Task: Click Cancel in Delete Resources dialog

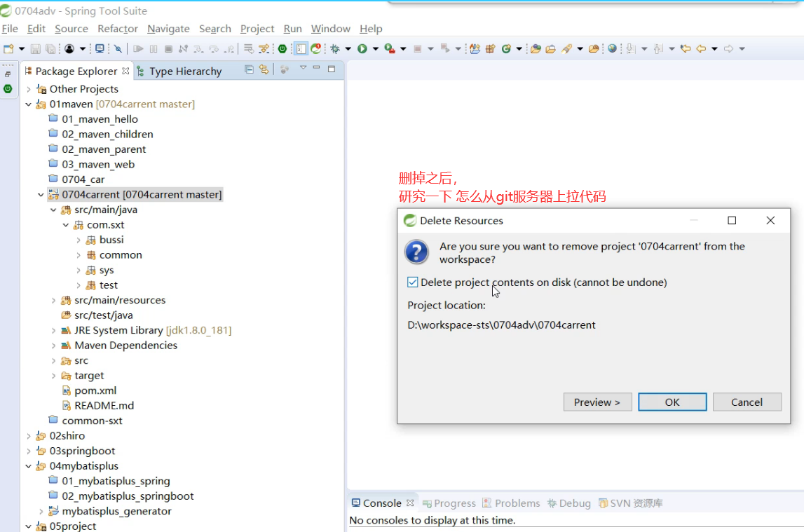Action: 747,402
